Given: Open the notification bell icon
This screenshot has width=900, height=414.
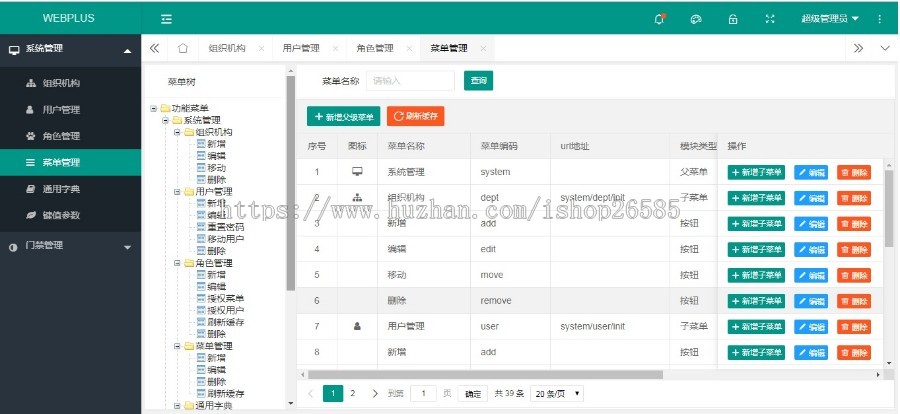Looking at the screenshot, I should [x=659, y=18].
